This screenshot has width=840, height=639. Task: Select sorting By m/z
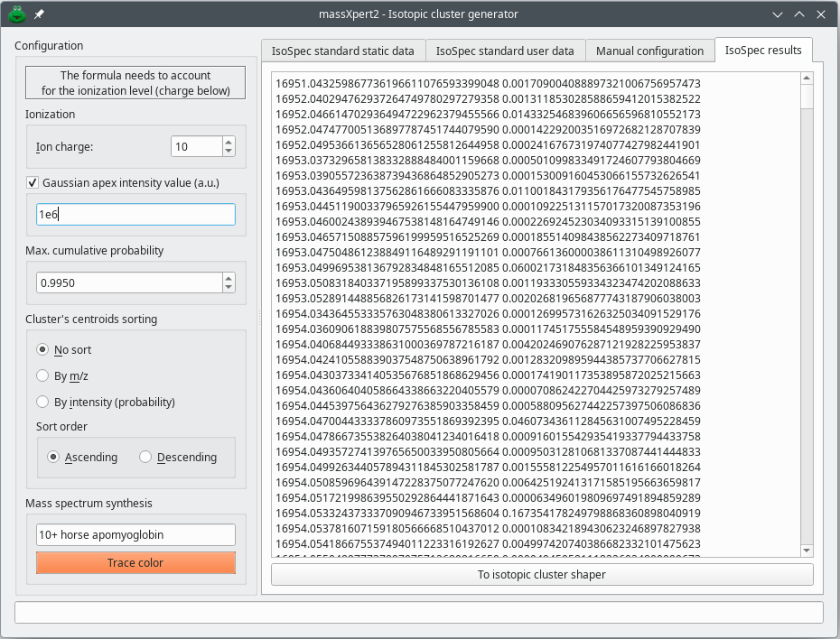(42, 375)
